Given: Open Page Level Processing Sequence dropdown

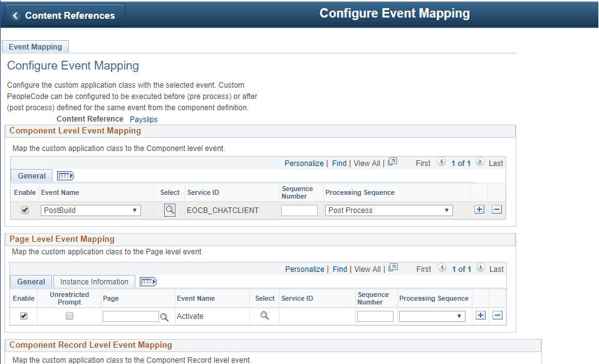Looking at the screenshot, I should coord(432,316).
